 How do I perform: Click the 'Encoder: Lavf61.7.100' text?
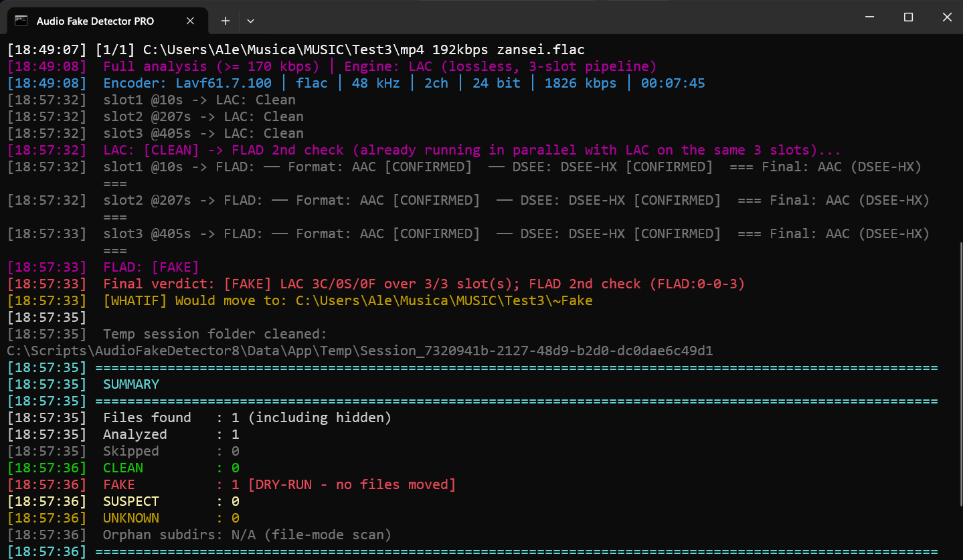187,83
